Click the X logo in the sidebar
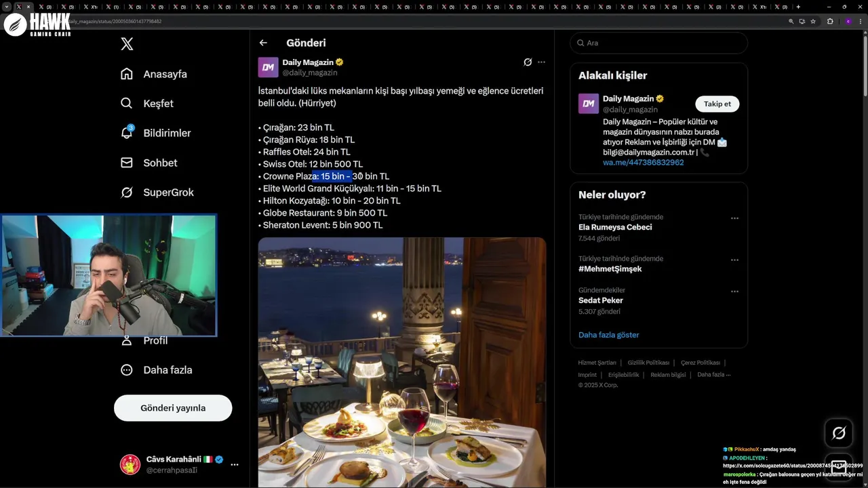 click(x=127, y=44)
